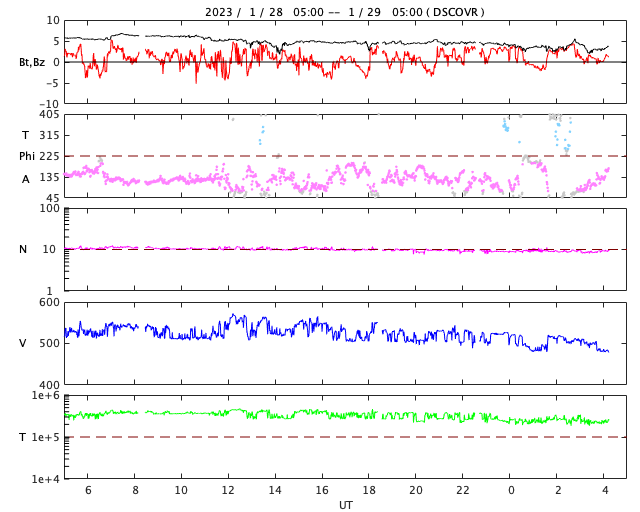
Task: Click the 135 tick on Phi axis
Action: 49,177
